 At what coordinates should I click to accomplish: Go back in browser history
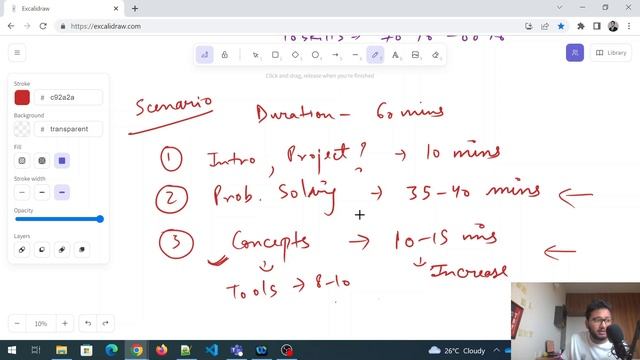tap(11, 26)
